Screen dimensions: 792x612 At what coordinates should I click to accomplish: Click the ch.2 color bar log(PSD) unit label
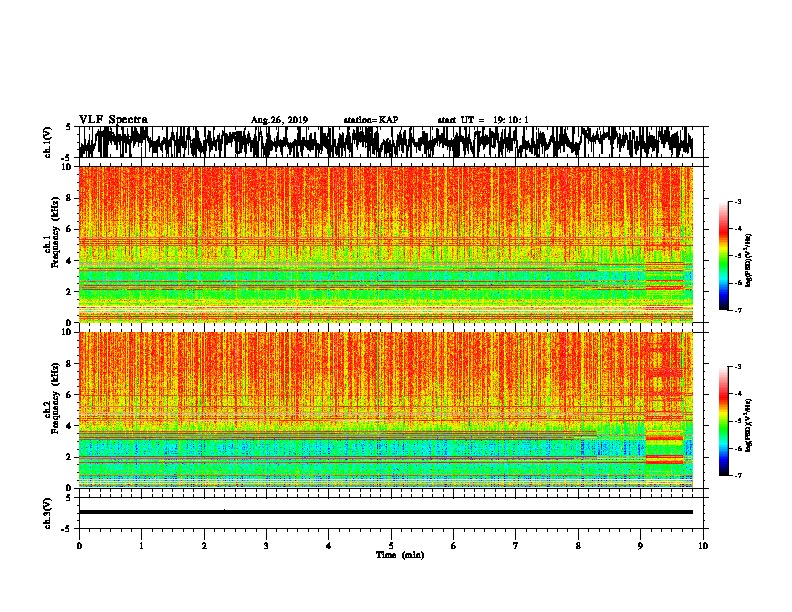coord(749,426)
